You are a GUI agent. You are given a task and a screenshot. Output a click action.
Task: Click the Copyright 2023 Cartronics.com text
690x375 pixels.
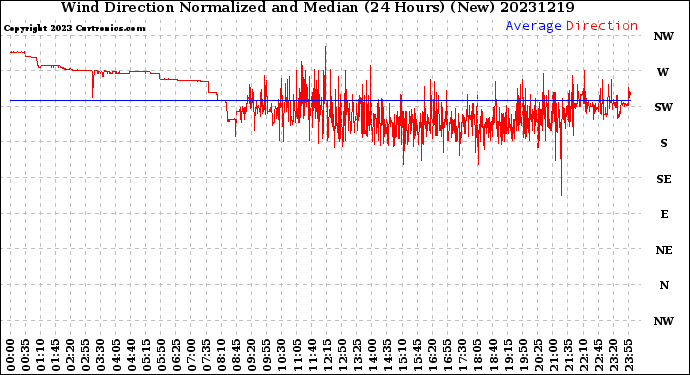pos(74,28)
